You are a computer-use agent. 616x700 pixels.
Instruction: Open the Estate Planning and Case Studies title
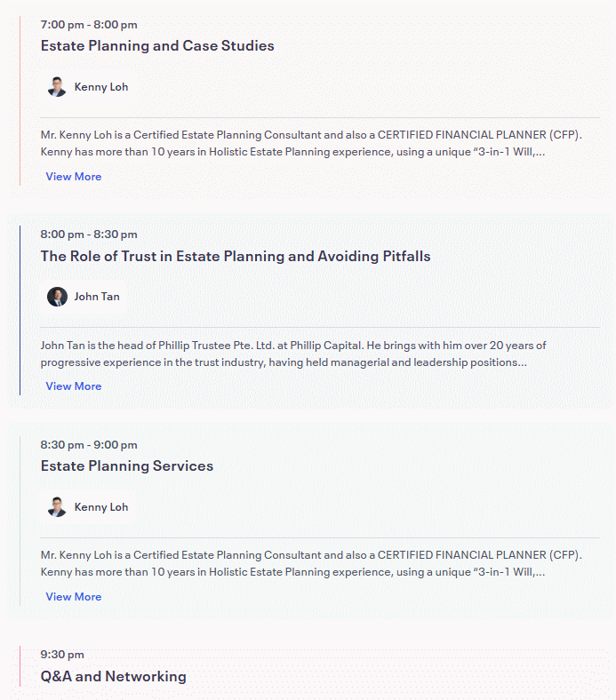[x=157, y=46]
